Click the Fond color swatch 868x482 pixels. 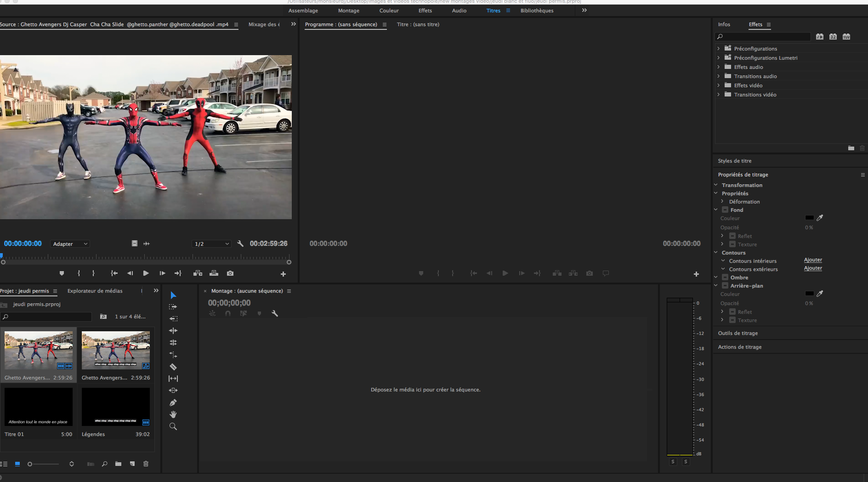pyautogui.click(x=810, y=218)
